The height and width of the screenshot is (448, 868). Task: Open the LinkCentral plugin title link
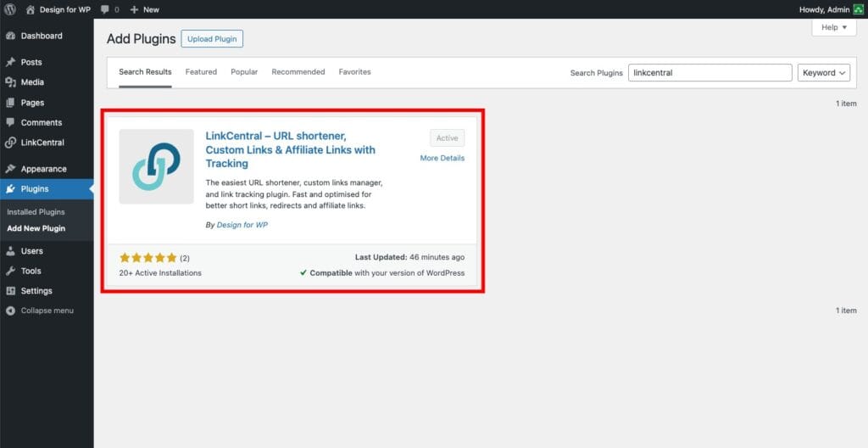click(x=291, y=149)
